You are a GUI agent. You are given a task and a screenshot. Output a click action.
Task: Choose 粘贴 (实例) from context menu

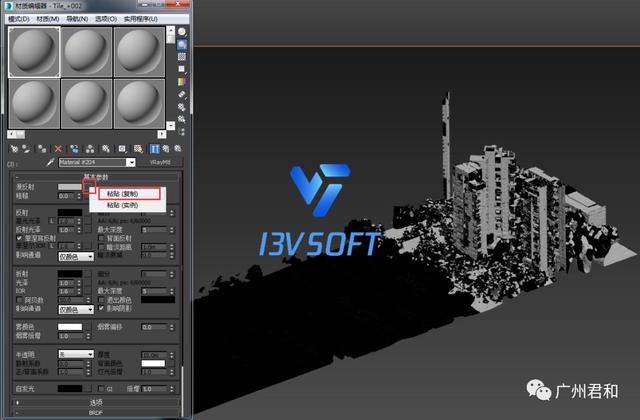tap(128, 205)
